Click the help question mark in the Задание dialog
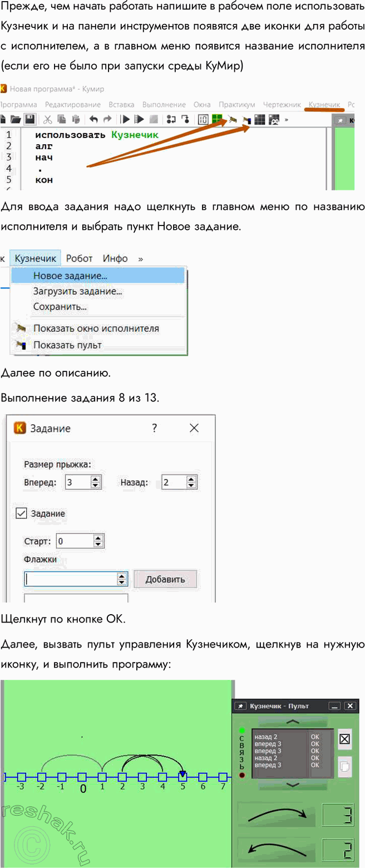Viewport: 365px width, 868px height. (x=154, y=428)
